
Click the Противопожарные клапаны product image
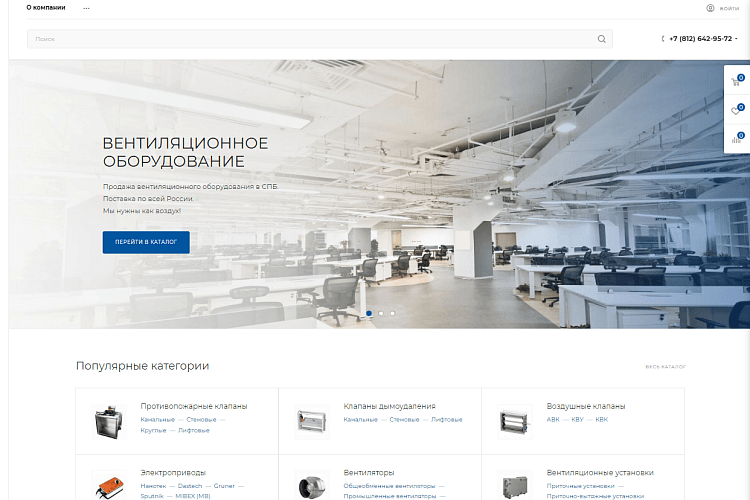click(x=109, y=422)
